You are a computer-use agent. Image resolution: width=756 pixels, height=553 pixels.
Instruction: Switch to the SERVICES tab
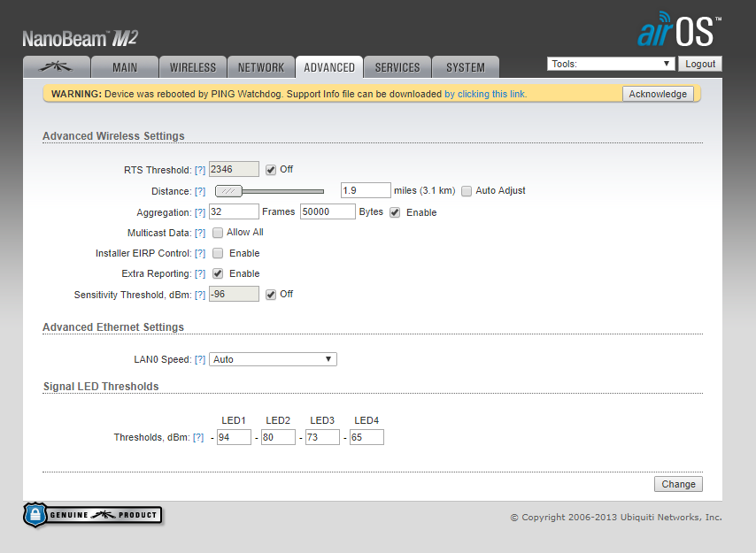(x=397, y=67)
